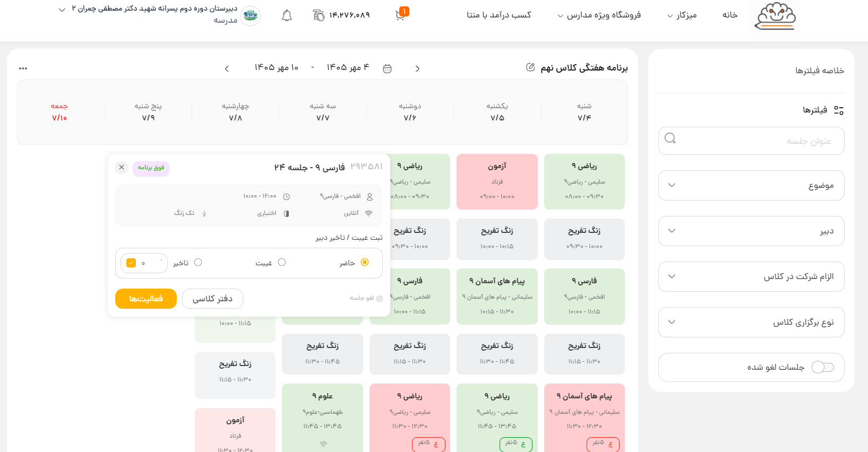Click the wifi icon beside آنلاین
Screen dimensions: 868x452
tap(369, 213)
